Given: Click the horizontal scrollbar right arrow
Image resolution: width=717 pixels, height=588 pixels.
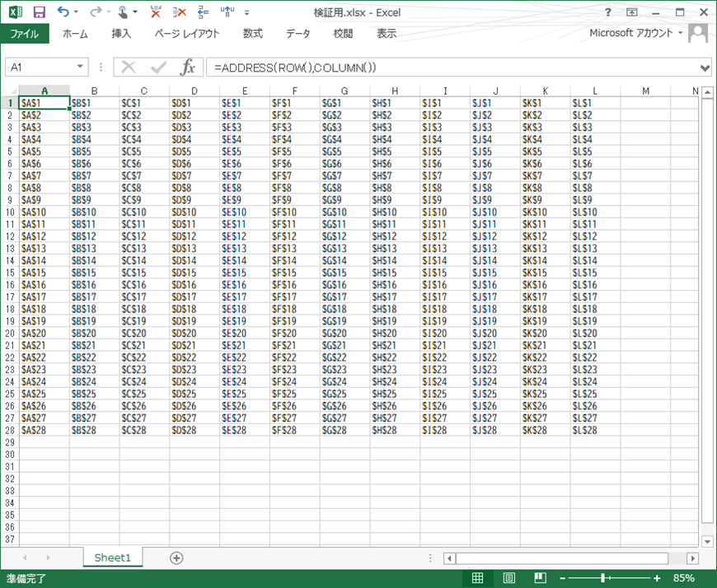Looking at the screenshot, I should point(693,558).
